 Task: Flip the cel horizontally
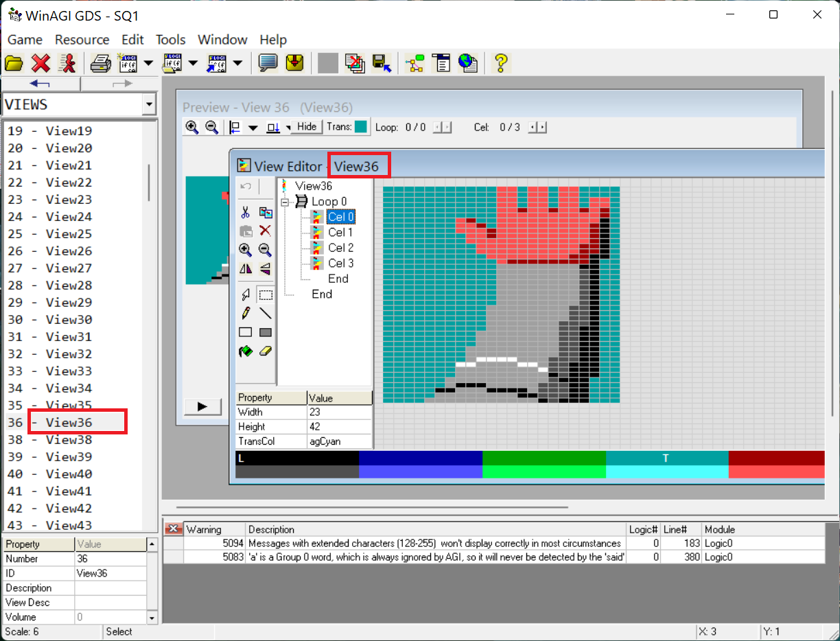pyautogui.click(x=245, y=268)
